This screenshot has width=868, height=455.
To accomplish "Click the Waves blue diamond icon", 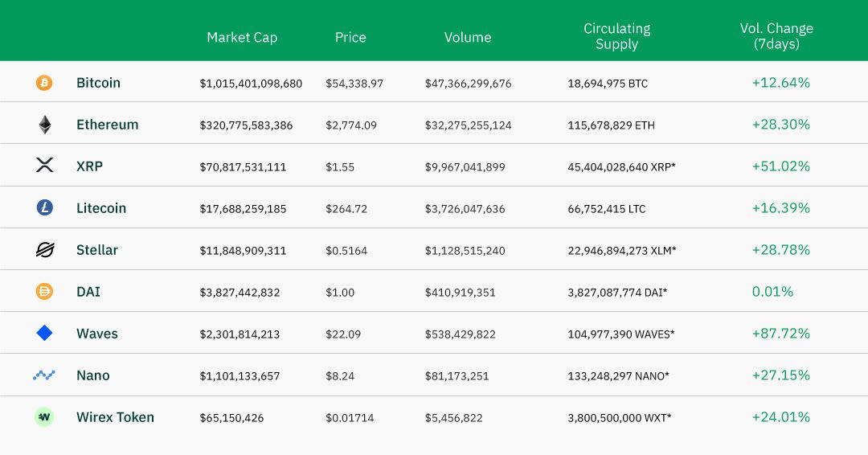I will (x=44, y=333).
